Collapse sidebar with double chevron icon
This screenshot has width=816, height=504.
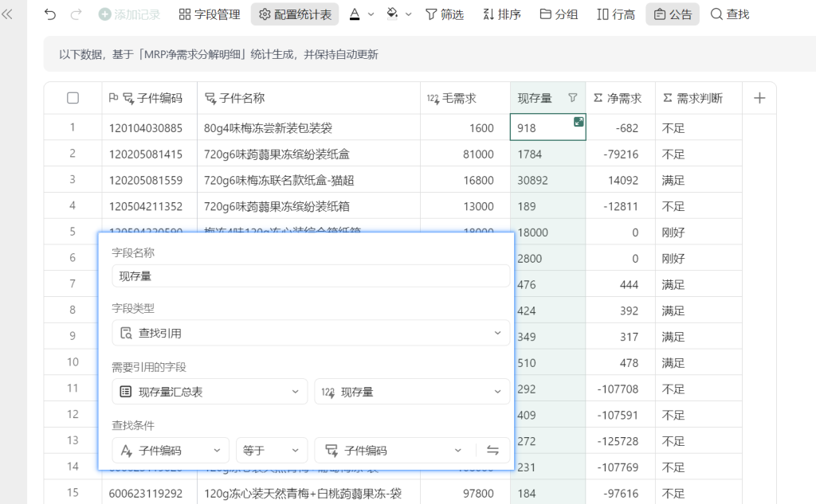(x=7, y=14)
